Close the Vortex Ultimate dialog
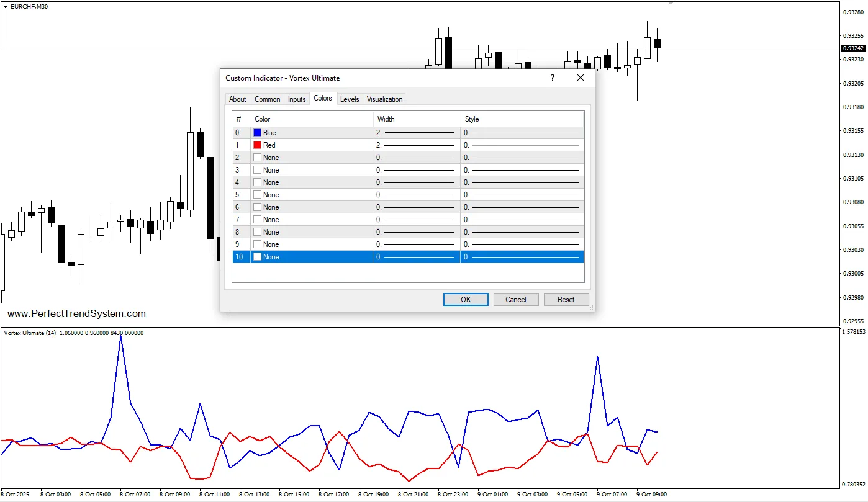The width and height of the screenshot is (868, 502). pyautogui.click(x=581, y=78)
